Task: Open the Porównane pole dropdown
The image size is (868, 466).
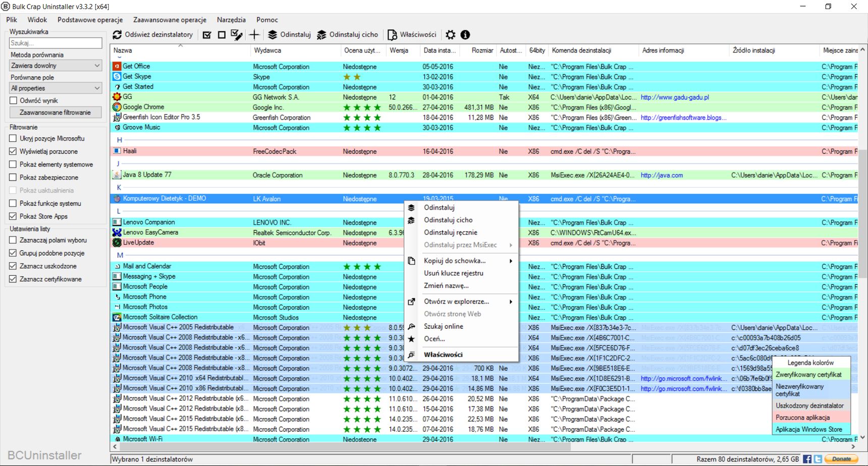Action: pos(56,88)
